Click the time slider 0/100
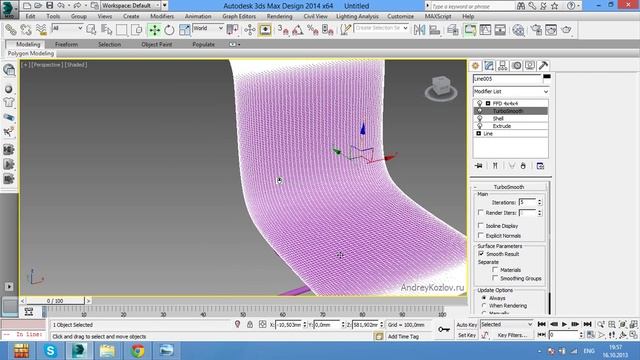640x360 pixels. tap(55, 301)
